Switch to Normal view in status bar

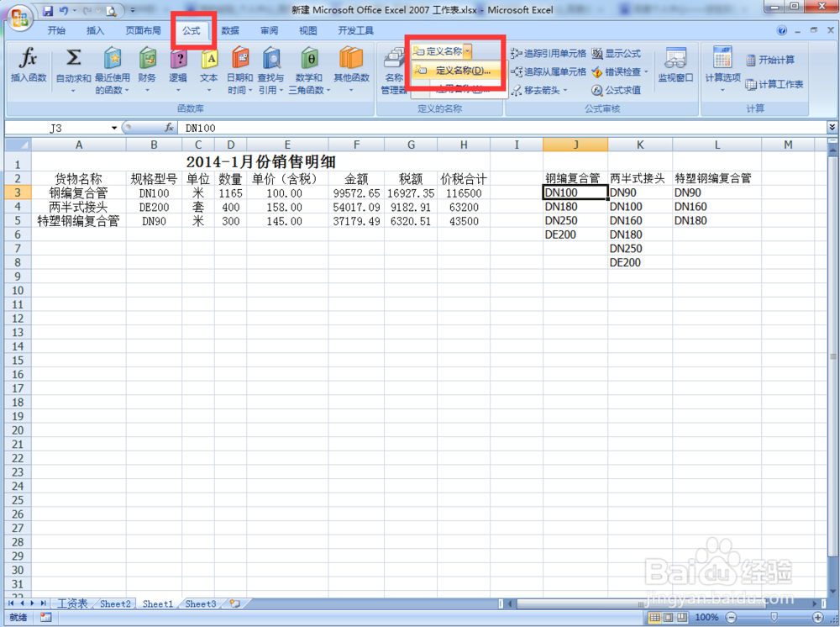point(654,618)
